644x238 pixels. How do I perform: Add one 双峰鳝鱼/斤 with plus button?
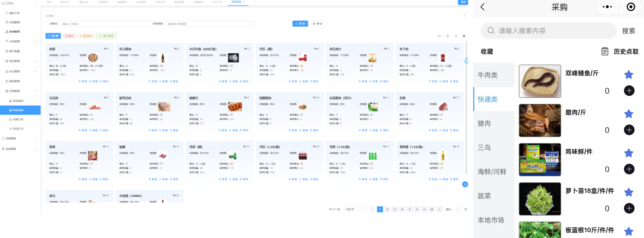629,91
